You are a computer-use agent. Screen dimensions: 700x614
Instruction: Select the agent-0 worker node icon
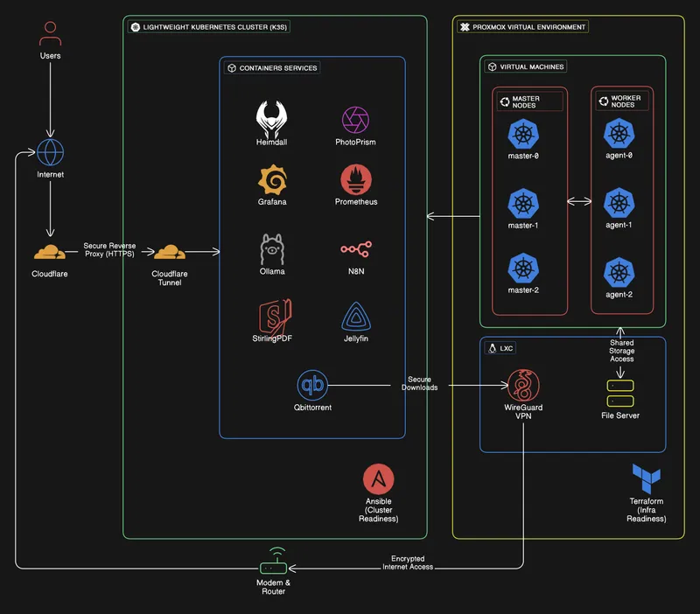[619, 133]
